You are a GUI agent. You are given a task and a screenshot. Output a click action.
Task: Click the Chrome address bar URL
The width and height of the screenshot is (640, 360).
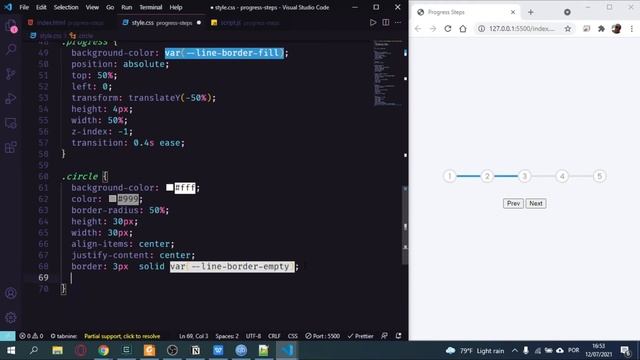pyautogui.click(x=522, y=29)
